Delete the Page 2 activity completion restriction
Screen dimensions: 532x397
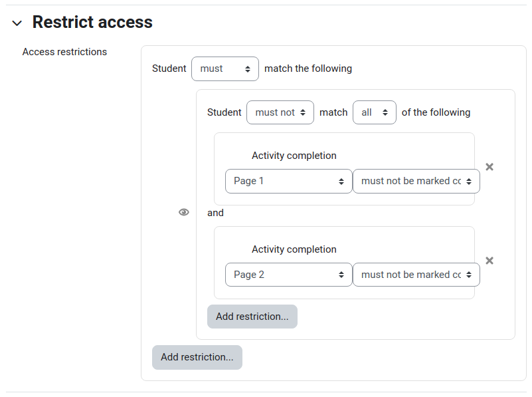click(489, 261)
